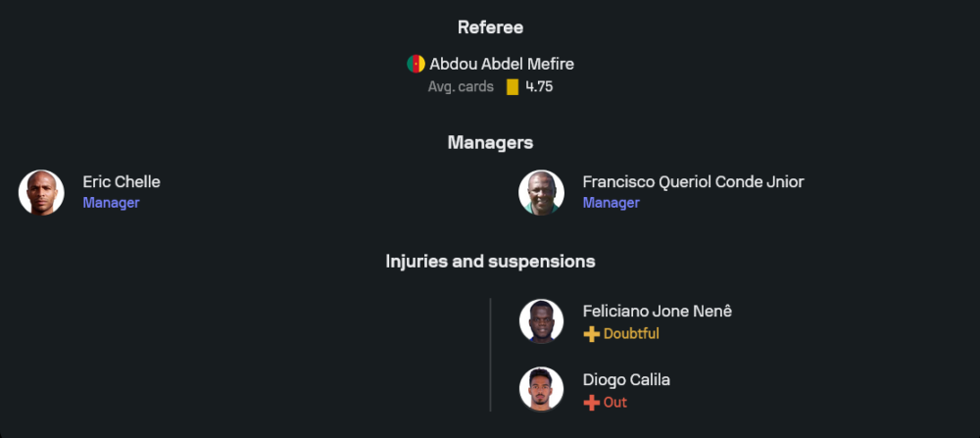The width and height of the screenshot is (980, 438).
Task: Click the Manager label under Eric Chelle
Action: pyautogui.click(x=111, y=203)
